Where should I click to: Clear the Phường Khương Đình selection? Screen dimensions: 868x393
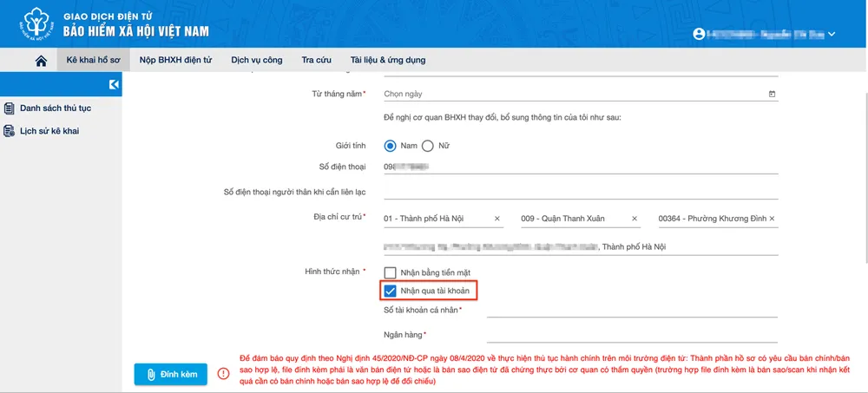coord(773,219)
